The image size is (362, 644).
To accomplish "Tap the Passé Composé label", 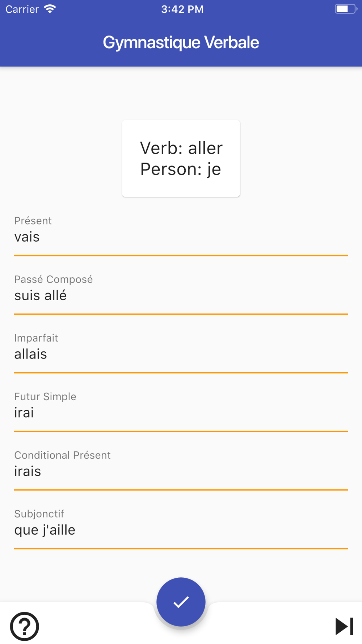I will click(x=54, y=279).
